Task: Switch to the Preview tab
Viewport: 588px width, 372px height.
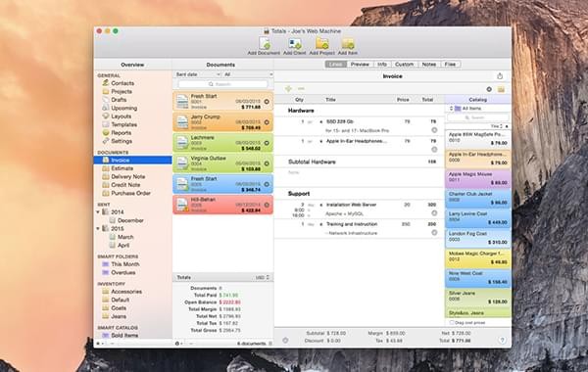Action: [360, 65]
